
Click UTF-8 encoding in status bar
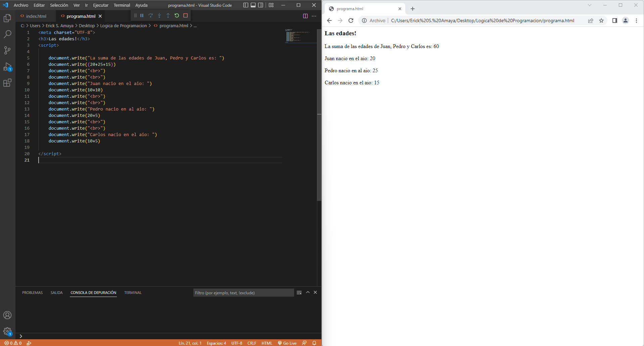[x=237, y=343]
